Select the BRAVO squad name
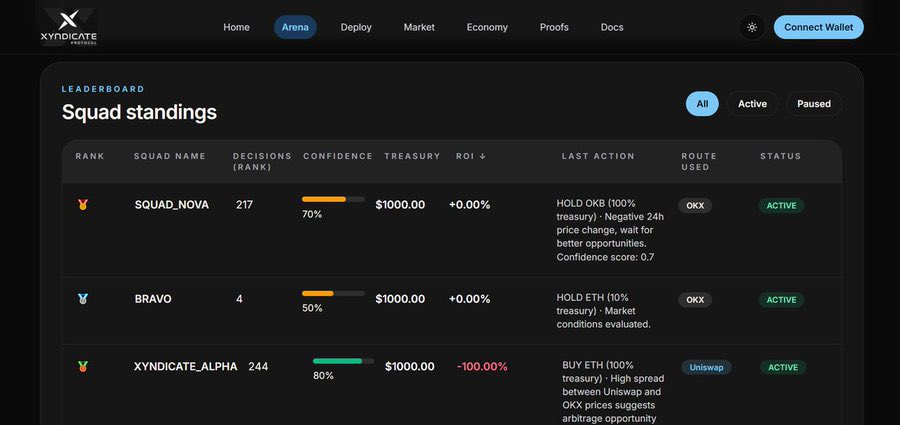 coord(153,299)
